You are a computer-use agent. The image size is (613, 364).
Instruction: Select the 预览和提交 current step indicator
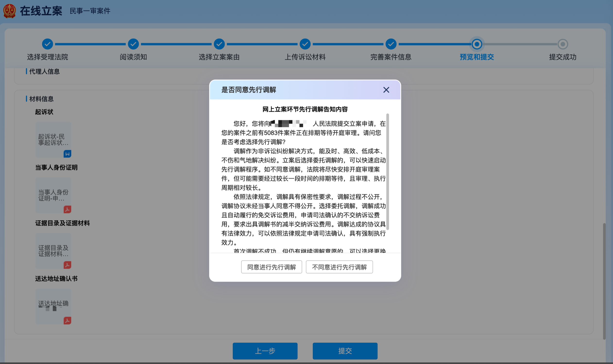(477, 44)
